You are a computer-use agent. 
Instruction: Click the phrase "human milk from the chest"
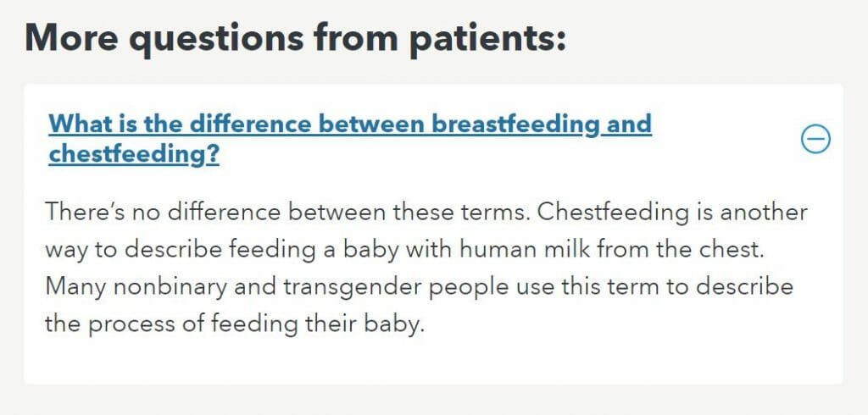point(609,250)
